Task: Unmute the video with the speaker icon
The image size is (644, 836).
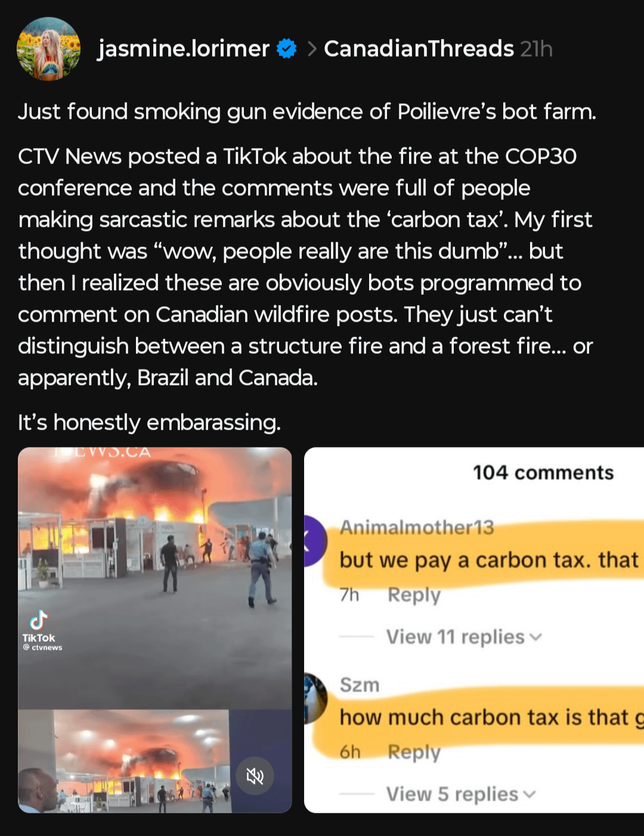Action: click(255, 776)
